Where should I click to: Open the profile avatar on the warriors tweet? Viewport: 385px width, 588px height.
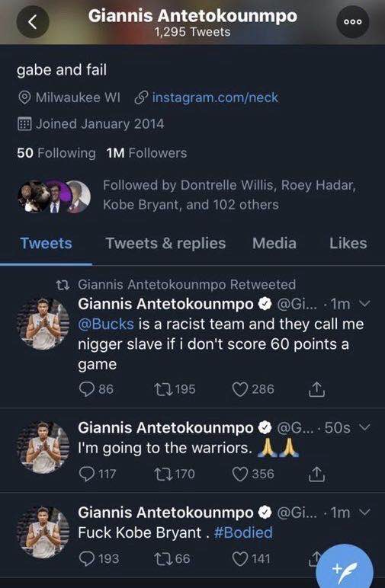tap(43, 446)
